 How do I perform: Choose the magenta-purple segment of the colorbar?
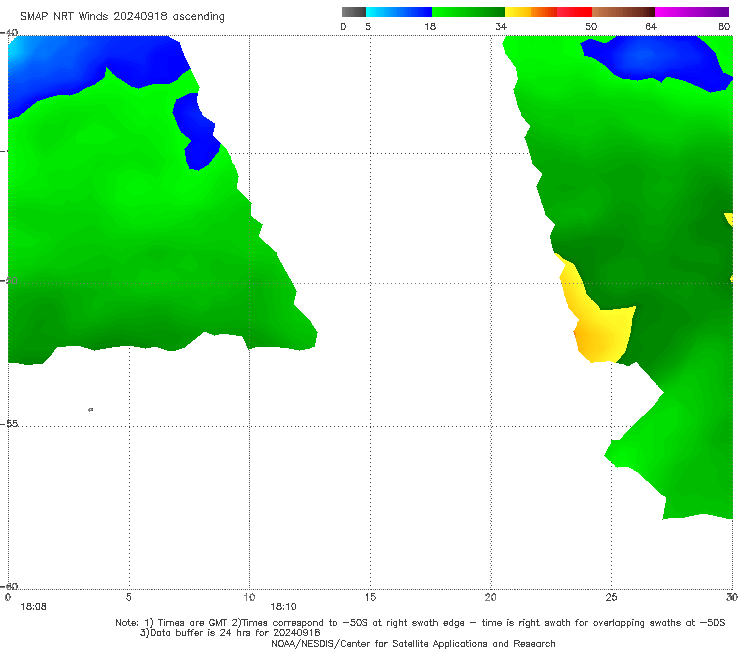(692, 12)
